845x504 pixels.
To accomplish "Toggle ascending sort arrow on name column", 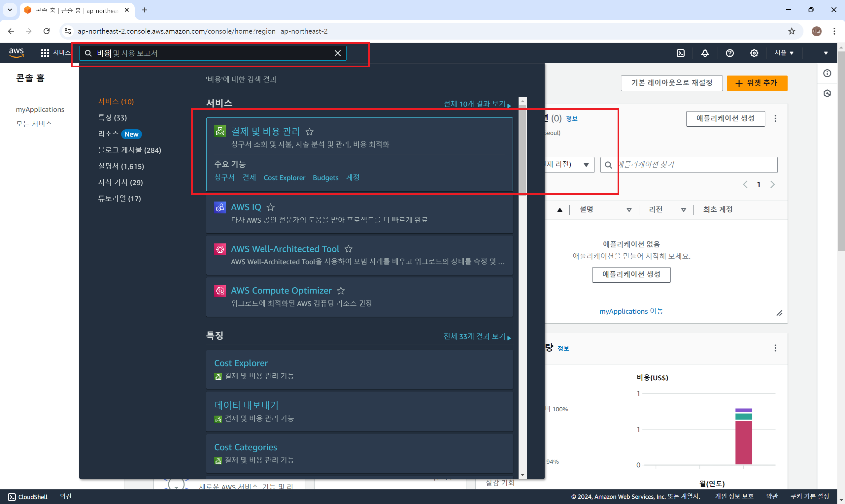I will 559,210.
